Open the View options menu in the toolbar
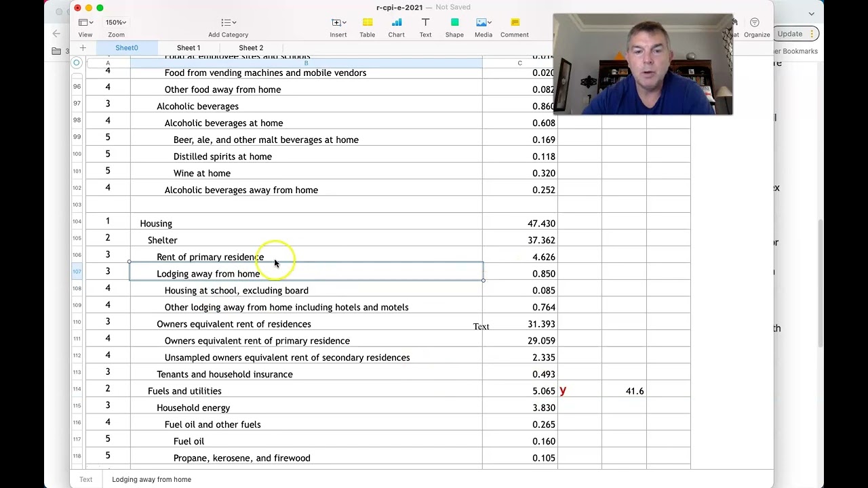This screenshot has width=868, height=488. coord(85,27)
